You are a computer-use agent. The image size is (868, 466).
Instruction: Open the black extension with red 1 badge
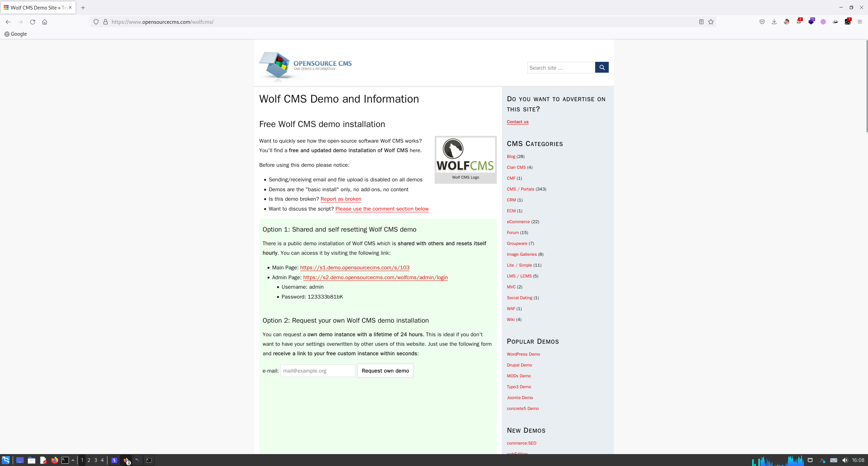pyautogui.click(x=848, y=21)
